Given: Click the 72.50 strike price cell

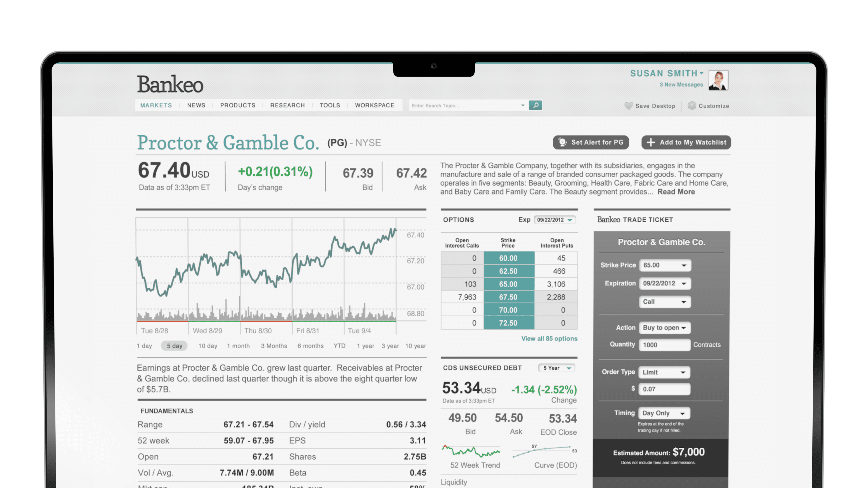Looking at the screenshot, I should 509,323.
